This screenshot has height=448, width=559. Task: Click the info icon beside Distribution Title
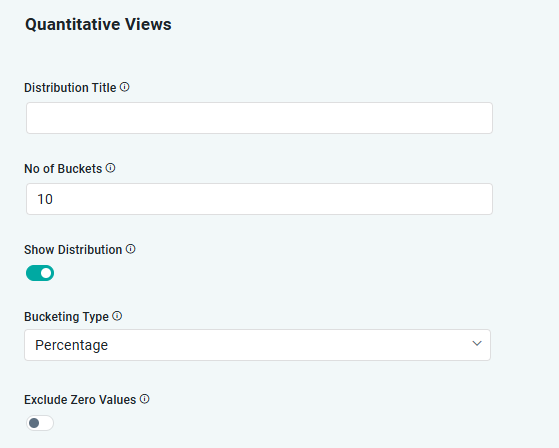[124, 87]
